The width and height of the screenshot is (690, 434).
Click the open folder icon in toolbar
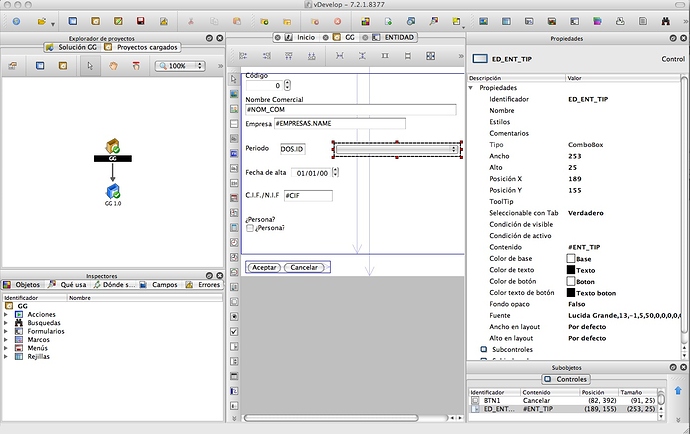click(42, 20)
